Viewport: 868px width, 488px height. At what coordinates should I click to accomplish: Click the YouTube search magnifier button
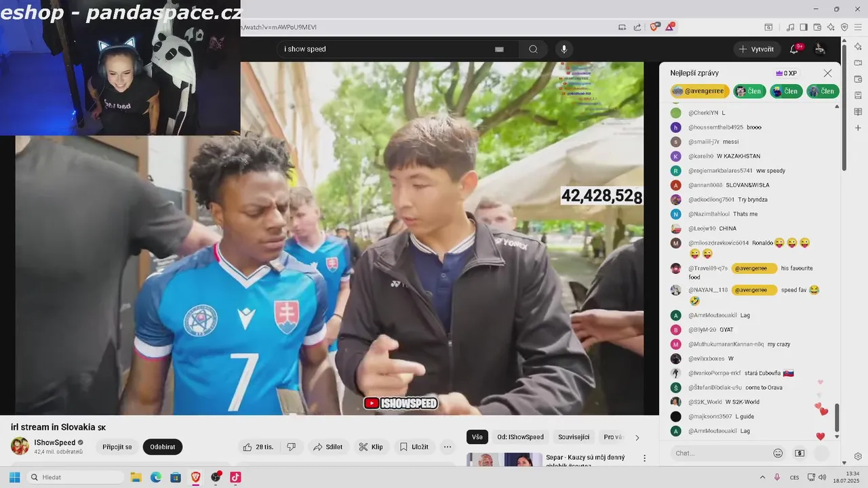(x=533, y=49)
